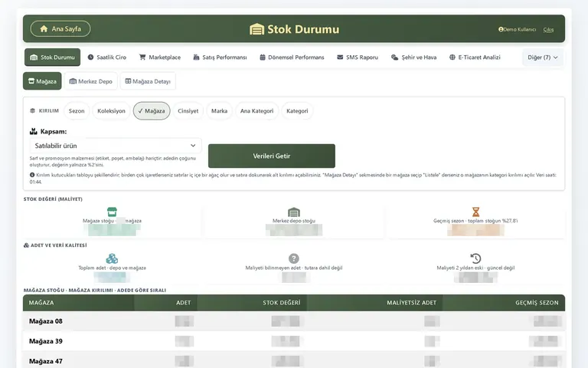Click the envelope icon on SMS Raporu tab
This screenshot has width=588, height=368.
click(340, 57)
